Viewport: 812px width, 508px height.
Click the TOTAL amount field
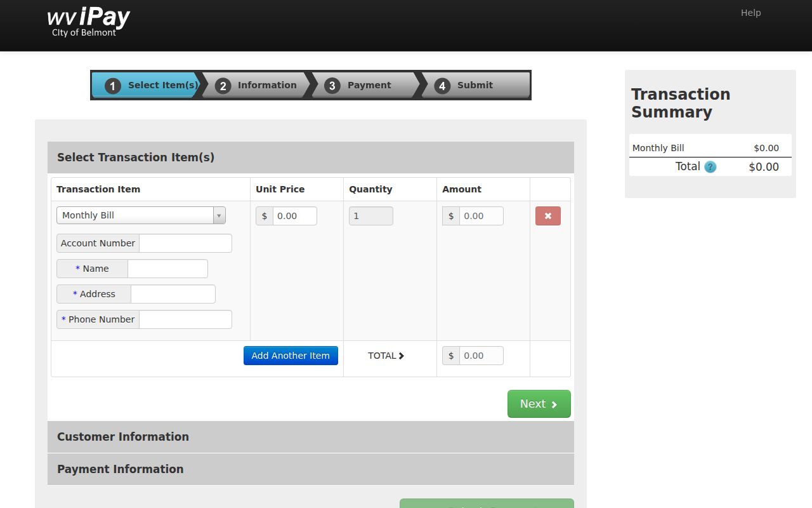point(481,356)
